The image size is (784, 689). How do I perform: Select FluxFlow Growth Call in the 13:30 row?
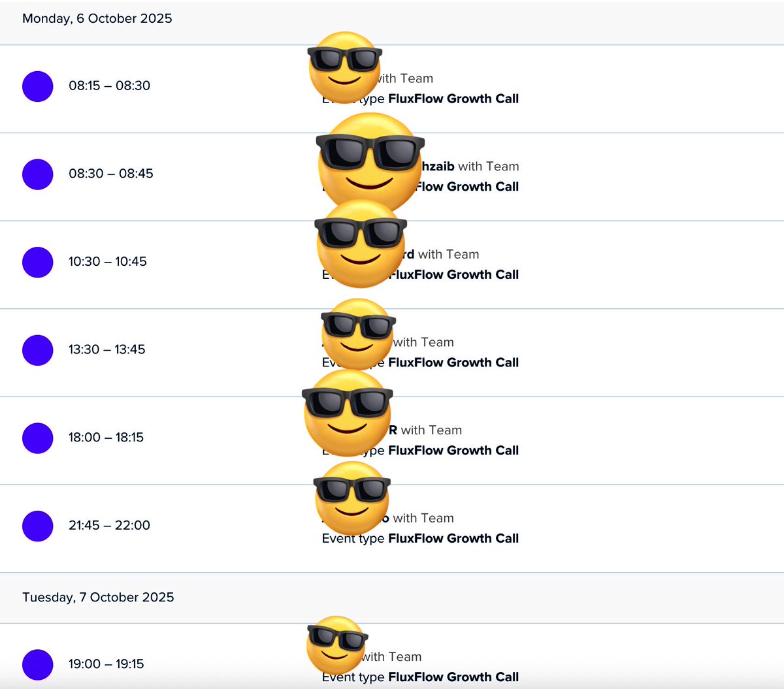pyautogui.click(x=453, y=362)
